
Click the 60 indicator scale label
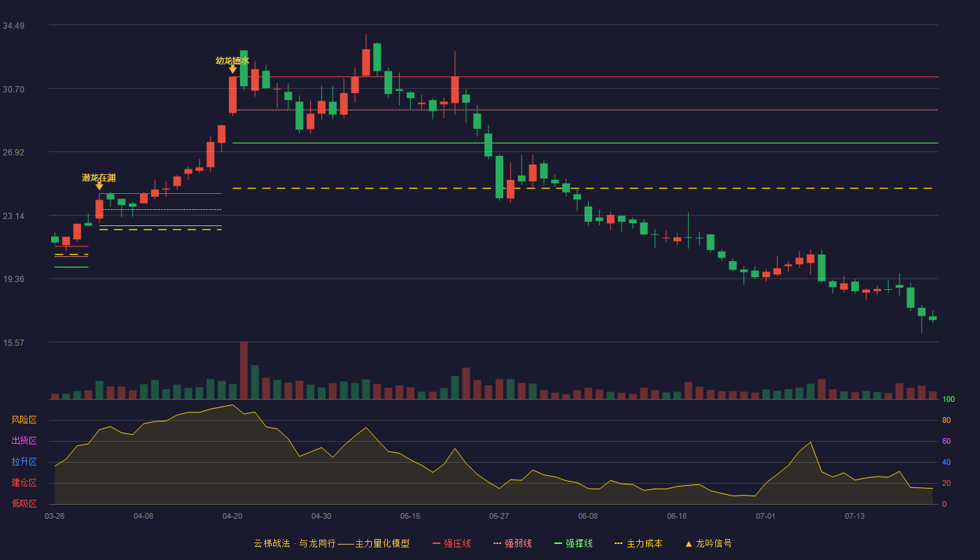point(946,442)
